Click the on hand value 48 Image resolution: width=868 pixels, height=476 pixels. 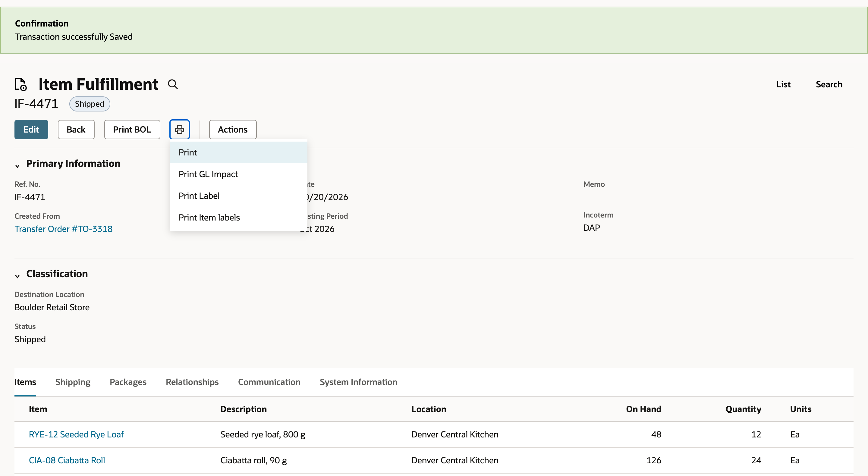656,434
